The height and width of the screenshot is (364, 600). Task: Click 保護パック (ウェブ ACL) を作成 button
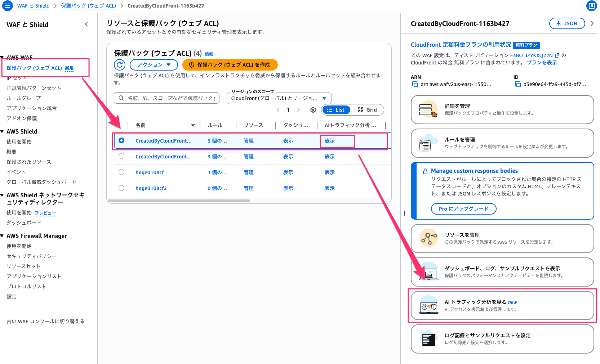pos(230,65)
